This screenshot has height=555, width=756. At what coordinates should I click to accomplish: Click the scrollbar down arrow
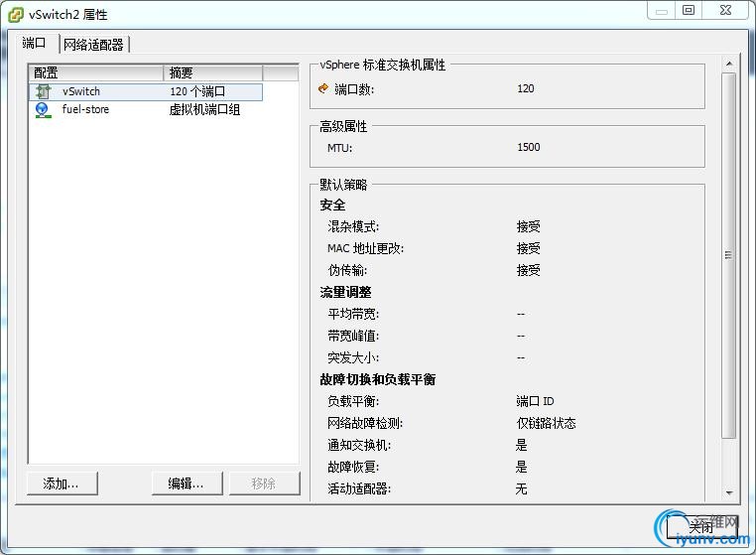coord(729,492)
